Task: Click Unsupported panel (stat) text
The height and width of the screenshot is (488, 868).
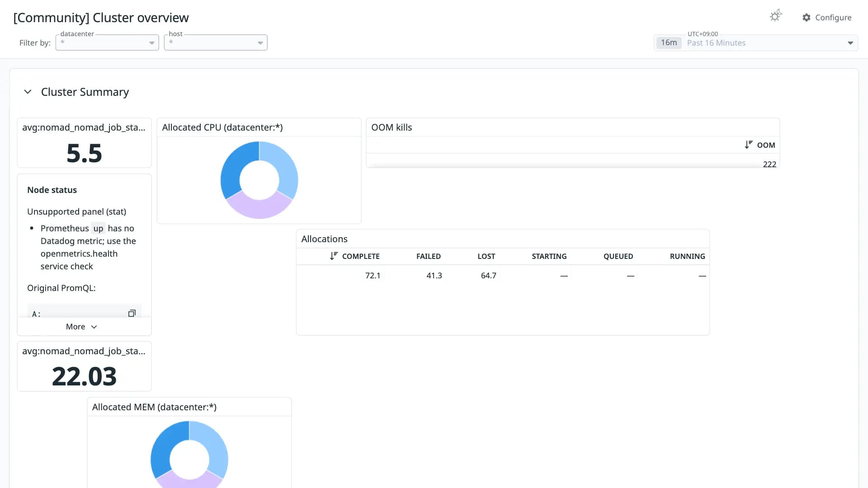Action: click(76, 211)
